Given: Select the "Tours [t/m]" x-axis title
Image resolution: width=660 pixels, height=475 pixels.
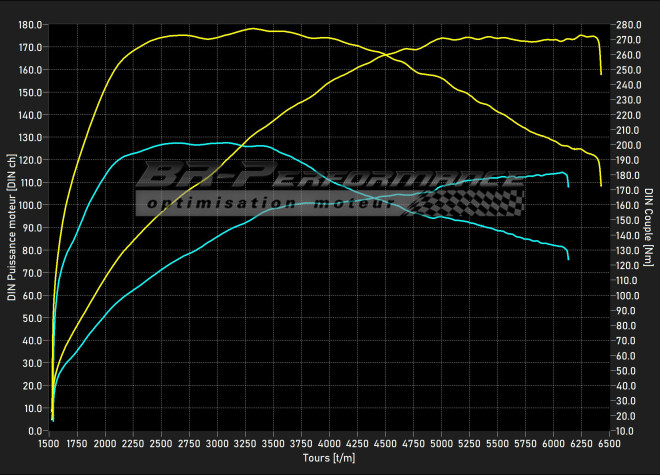Looking at the screenshot, I should pos(329,457).
